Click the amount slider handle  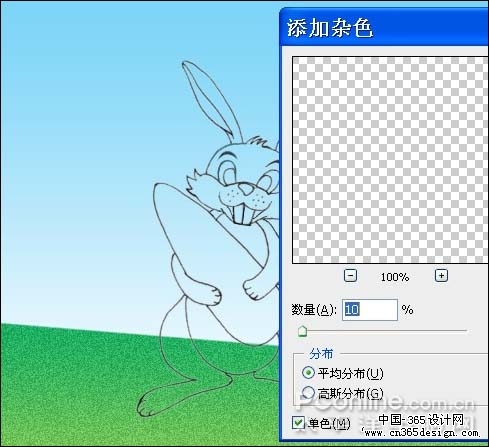click(x=302, y=331)
